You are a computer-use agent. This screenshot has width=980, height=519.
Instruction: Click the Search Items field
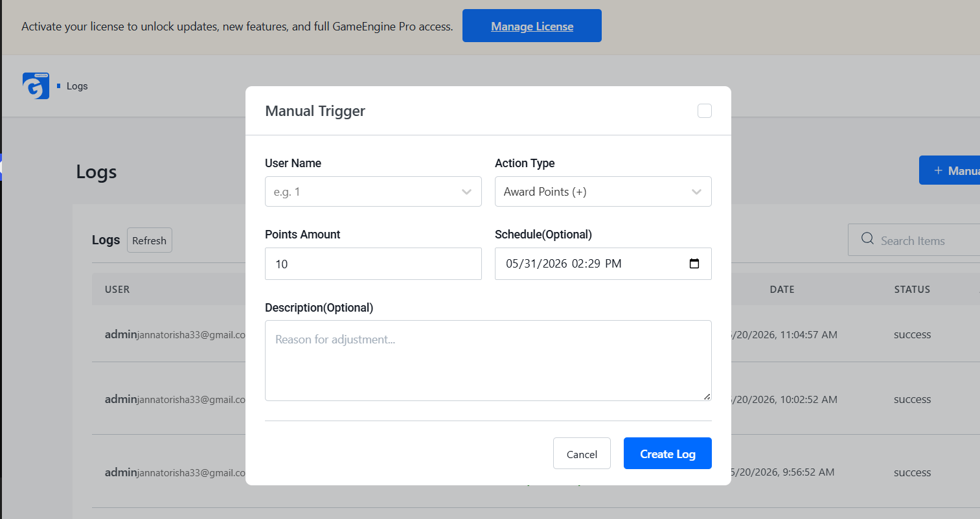[914, 240]
